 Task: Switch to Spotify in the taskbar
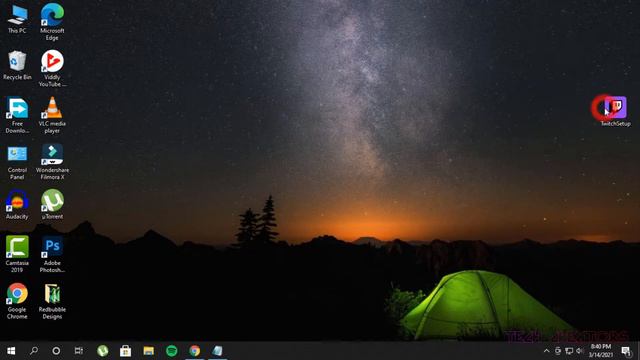click(172, 351)
